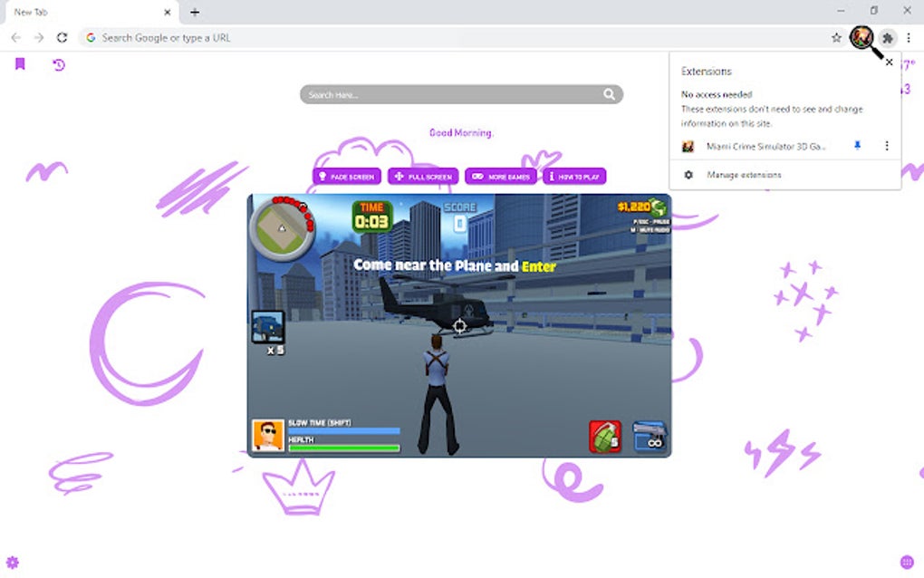Image resolution: width=924 pixels, height=578 pixels.
Task: Click the browser forward arrow
Action: 39,38
